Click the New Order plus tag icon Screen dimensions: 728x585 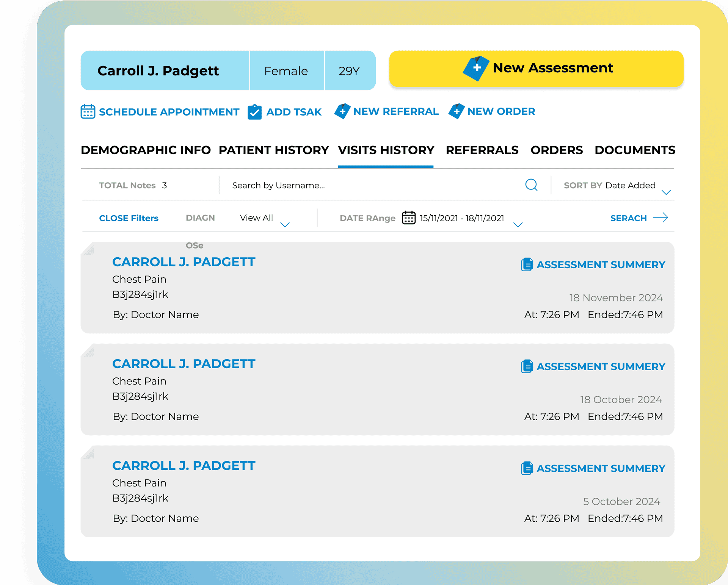(457, 111)
